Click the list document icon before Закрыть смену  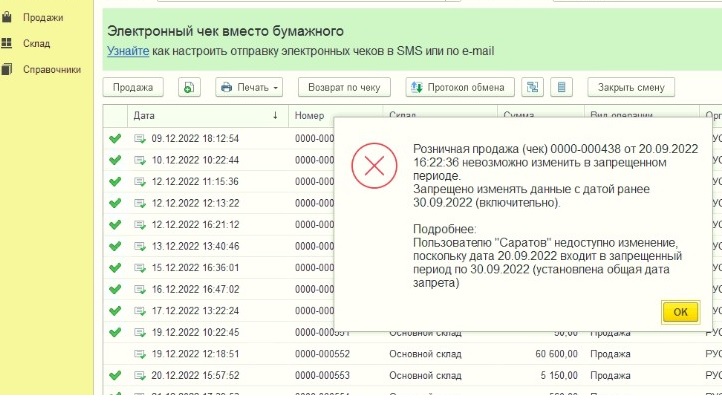pos(562,87)
